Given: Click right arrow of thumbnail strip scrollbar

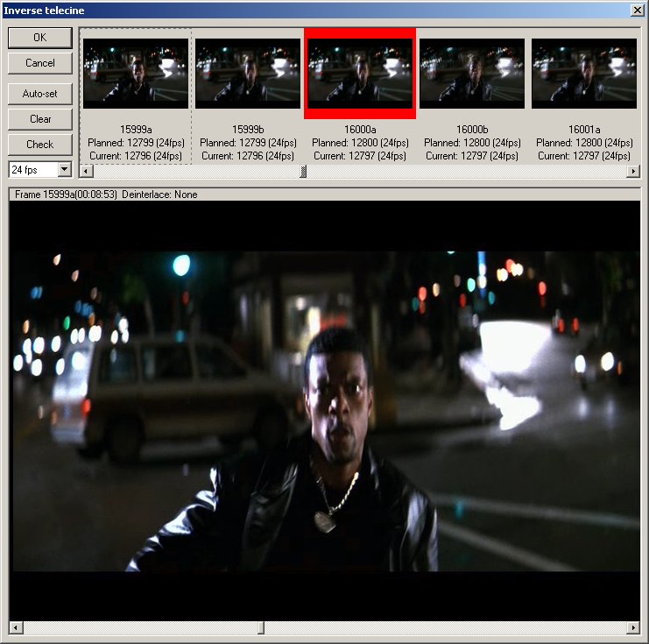Looking at the screenshot, I should (633, 171).
